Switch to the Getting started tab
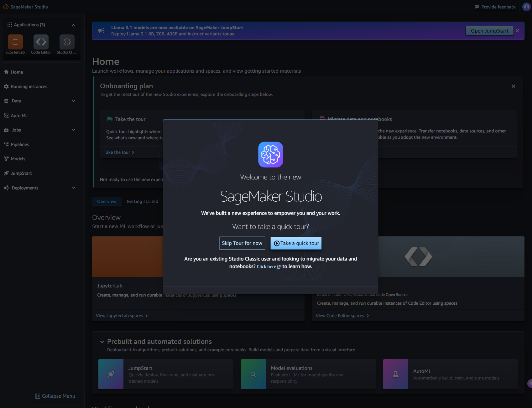The image size is (532, 408). 142,201
